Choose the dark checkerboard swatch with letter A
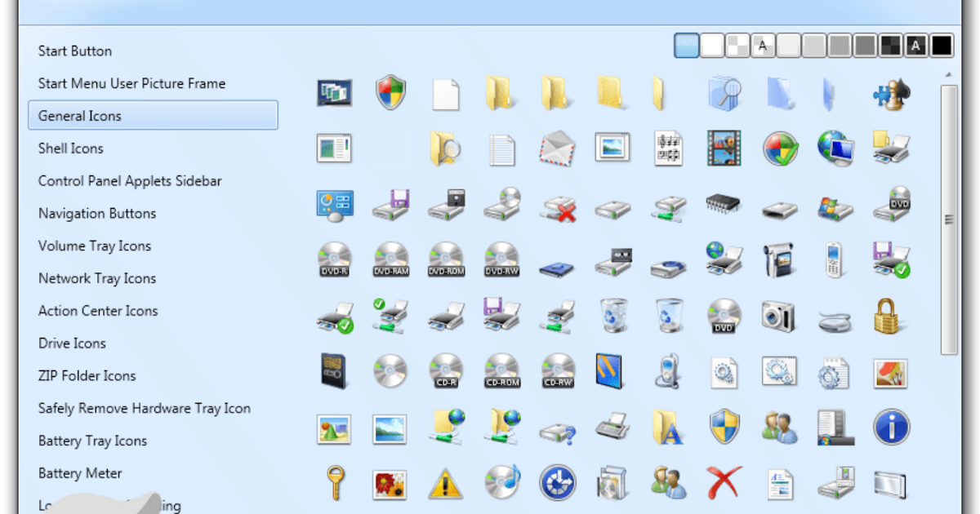This screenshot has width=980, height=514. click(916, 46)
